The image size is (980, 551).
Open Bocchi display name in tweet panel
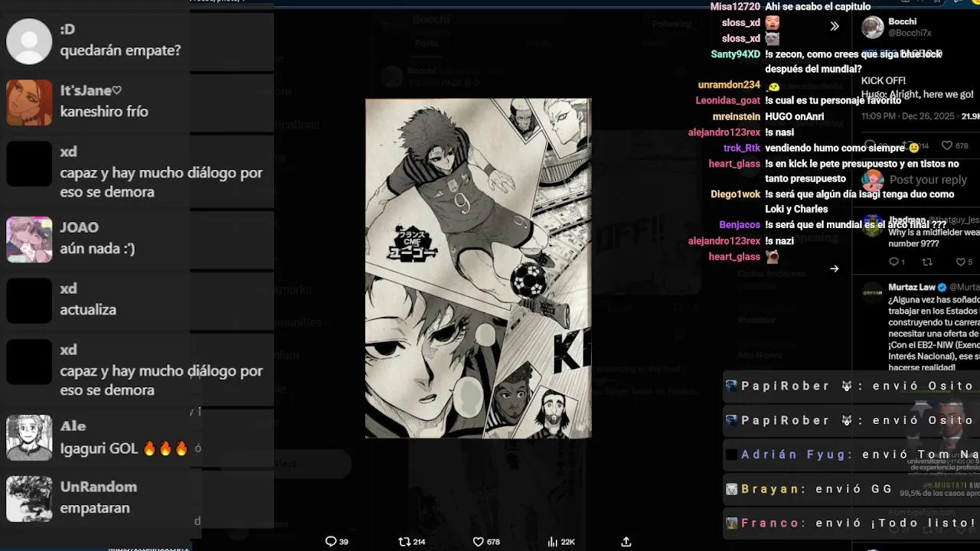pyautogui.click(x=903, y=21)
